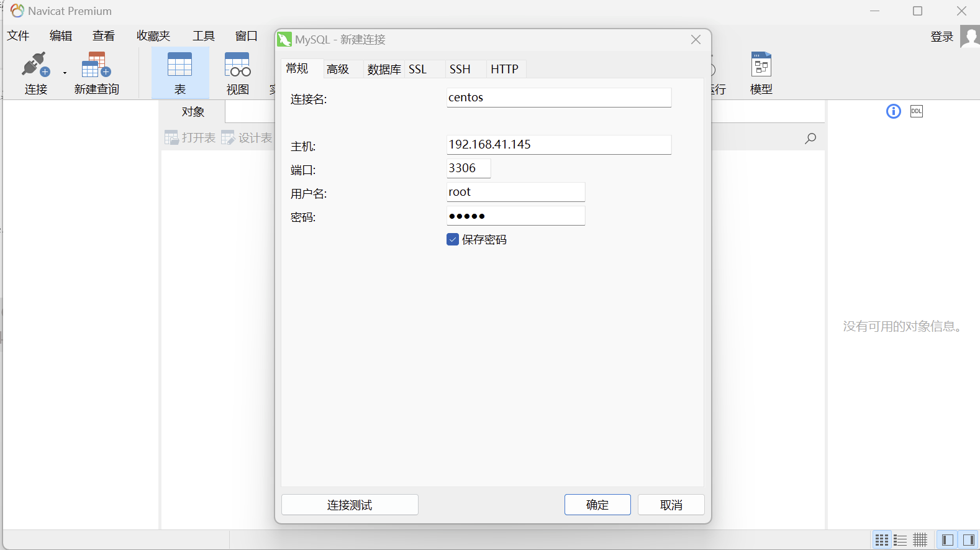Open the 文件 menu

click(x=18, y=36)
